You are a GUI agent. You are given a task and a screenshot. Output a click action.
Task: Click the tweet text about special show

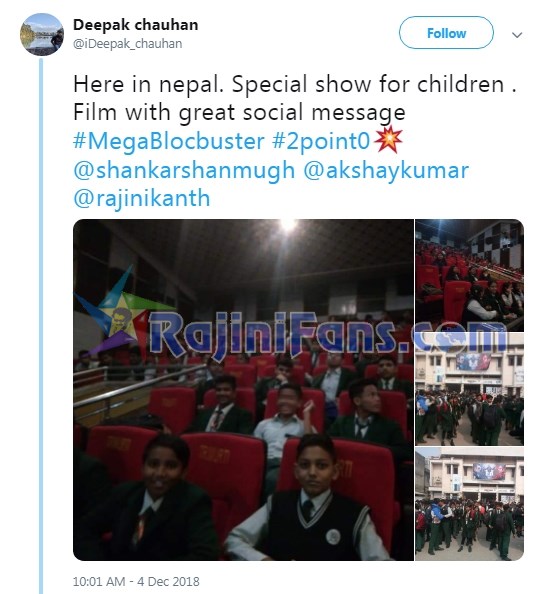[x=295, y=98]
